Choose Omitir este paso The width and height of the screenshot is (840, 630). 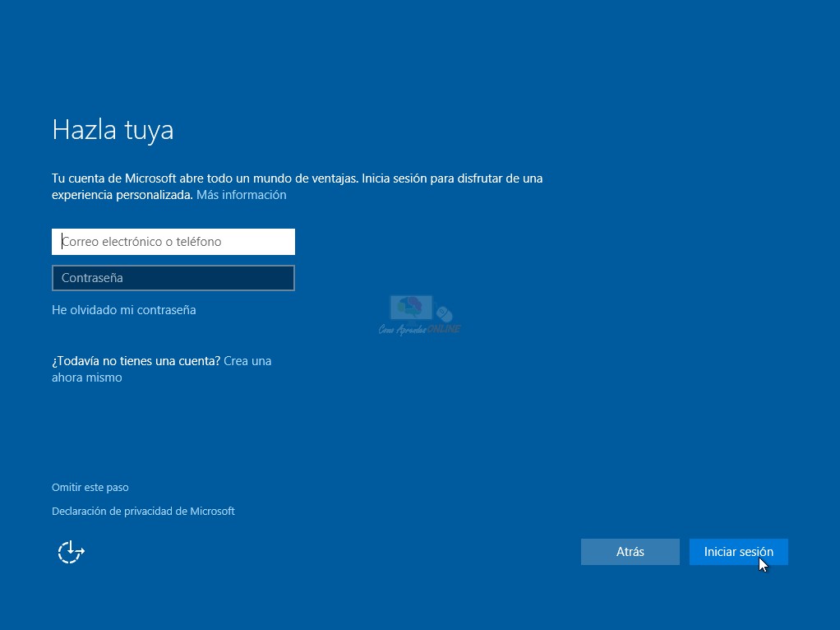90,488
